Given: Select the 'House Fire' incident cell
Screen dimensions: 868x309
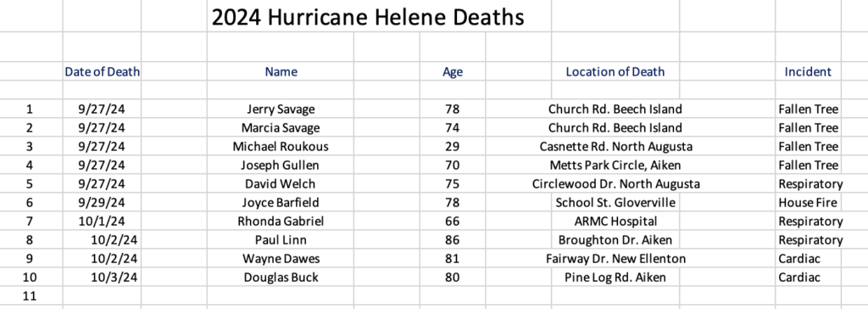Looking at the screenshot, I should point(808,203).
